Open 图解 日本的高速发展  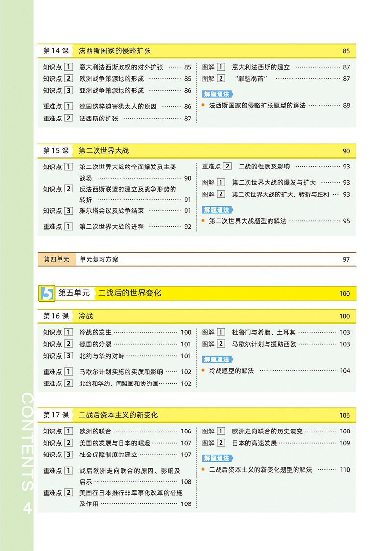(x=254, y=443)
